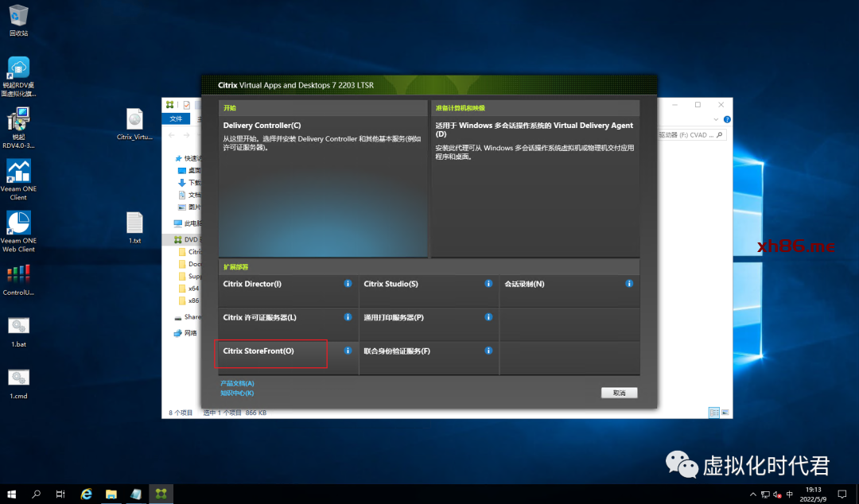The height and width of the screenshot is (504, 859).
Task: Open 文件 tab in File Explorer
Action: 176,119
